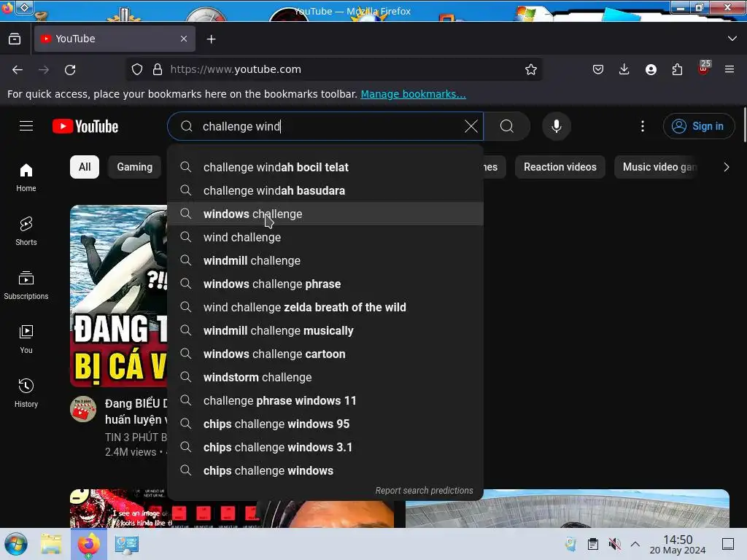
Task: Open History in sidebar
Action: (x=26, y=393)
